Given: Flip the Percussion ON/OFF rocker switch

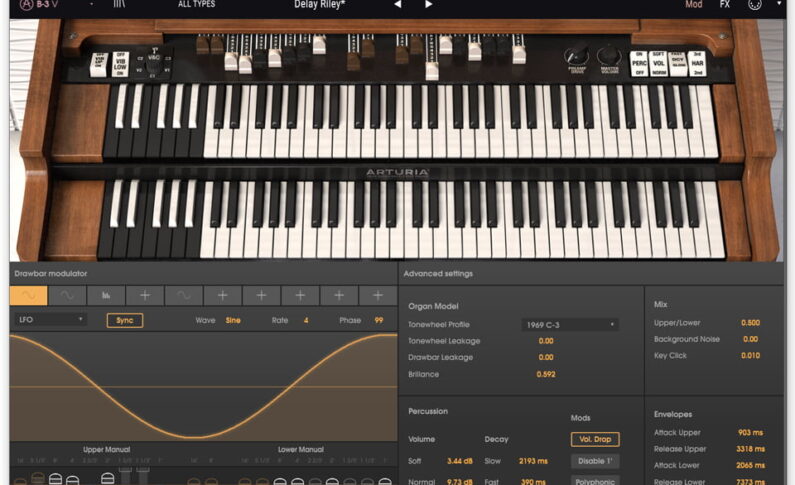Looking at the screenshot, I should tap(639, 63).
